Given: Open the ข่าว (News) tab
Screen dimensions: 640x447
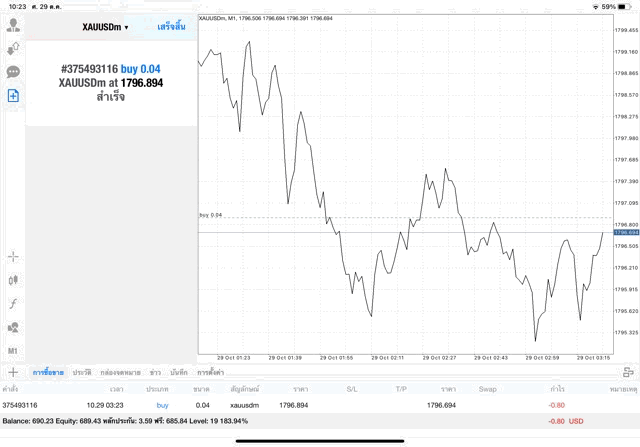Looking at the screenshot, I should click(155, 372).
